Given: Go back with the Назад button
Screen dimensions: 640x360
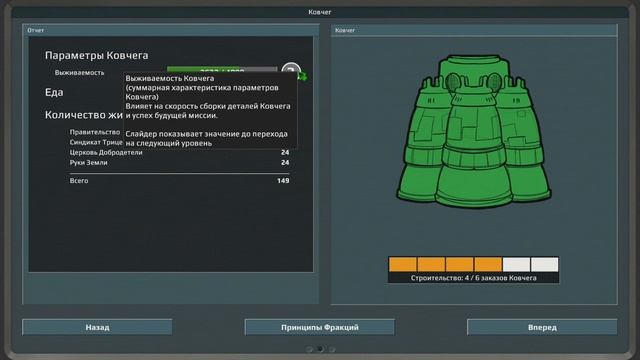Looking at the screenshot, I should pos(97,327).
